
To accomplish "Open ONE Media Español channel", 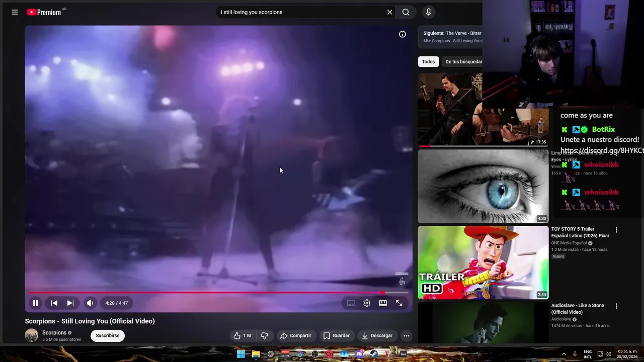I will (x=569, y=243).
